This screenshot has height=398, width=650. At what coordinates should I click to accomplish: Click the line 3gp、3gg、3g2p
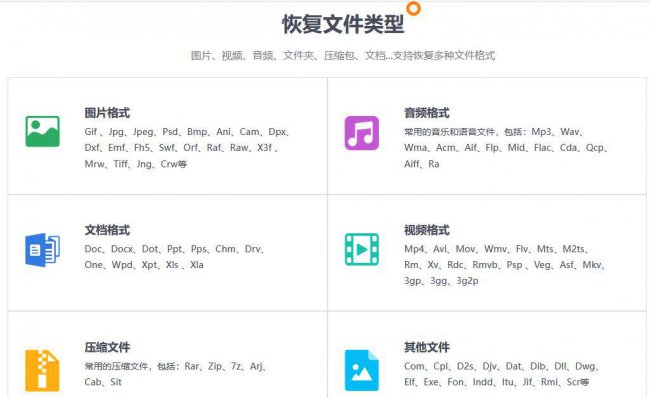441,281
